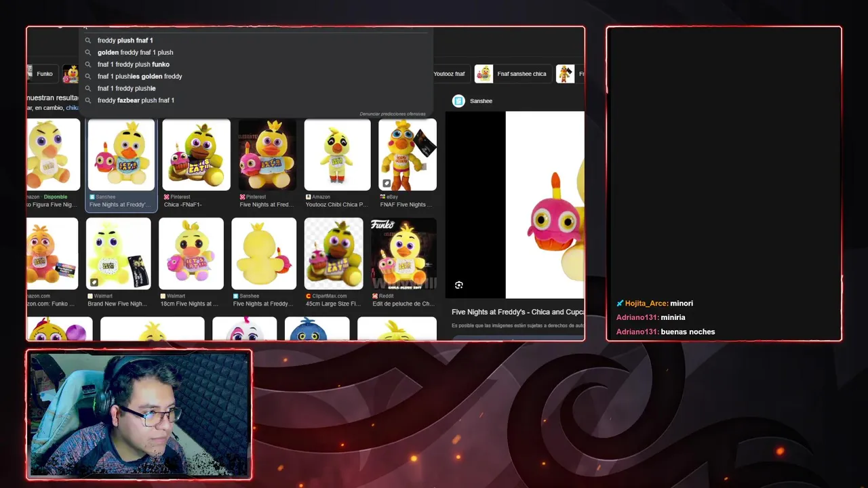Open the ClipartMax '45cm Large Size' thumbnail
This screenshot has width=868, height=488.
click(334, 253)
